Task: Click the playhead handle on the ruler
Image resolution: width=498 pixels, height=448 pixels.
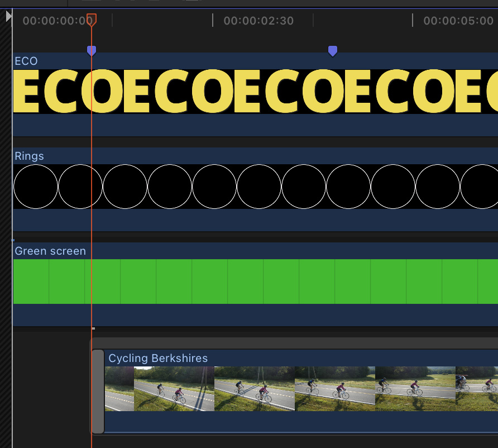Action: point(92,20)
